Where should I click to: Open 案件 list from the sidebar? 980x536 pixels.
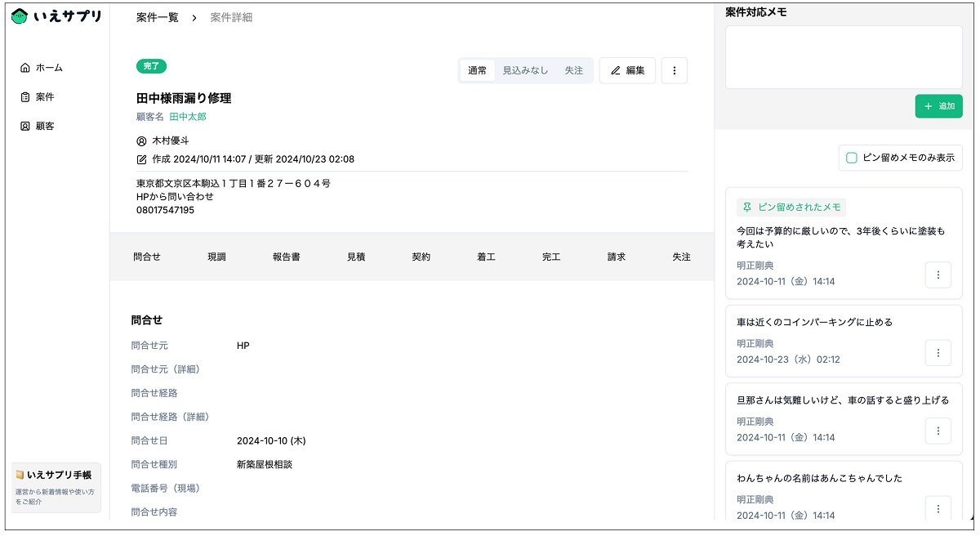click(38, 97)
